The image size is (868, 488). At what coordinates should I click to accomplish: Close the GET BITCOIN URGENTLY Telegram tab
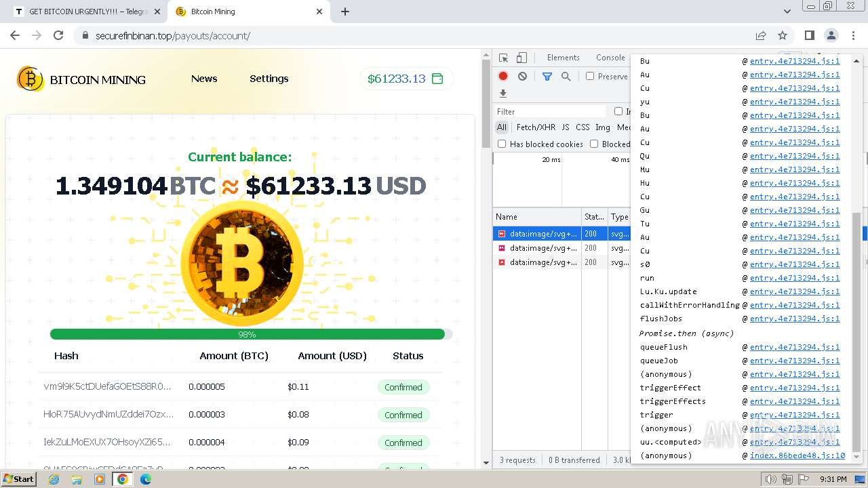pyautogui.click(x=157, y=12)
